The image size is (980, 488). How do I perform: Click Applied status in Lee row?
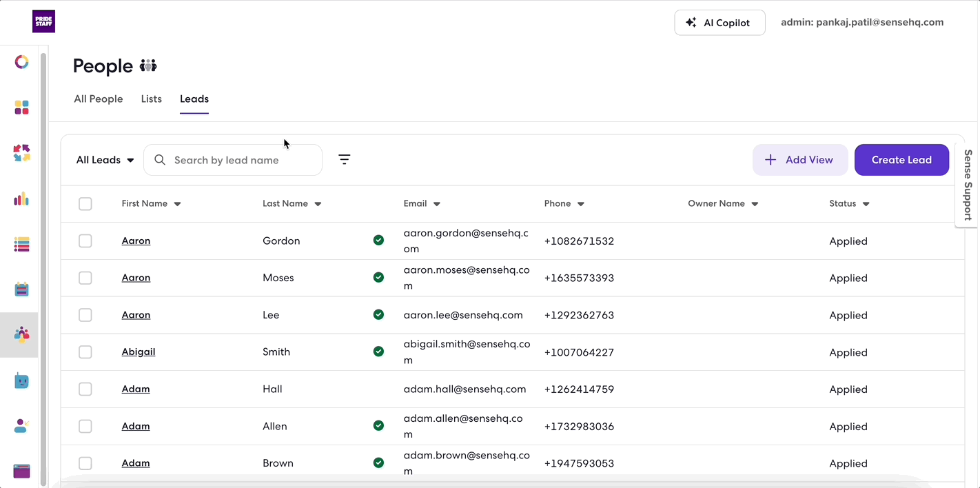[848, 315]
